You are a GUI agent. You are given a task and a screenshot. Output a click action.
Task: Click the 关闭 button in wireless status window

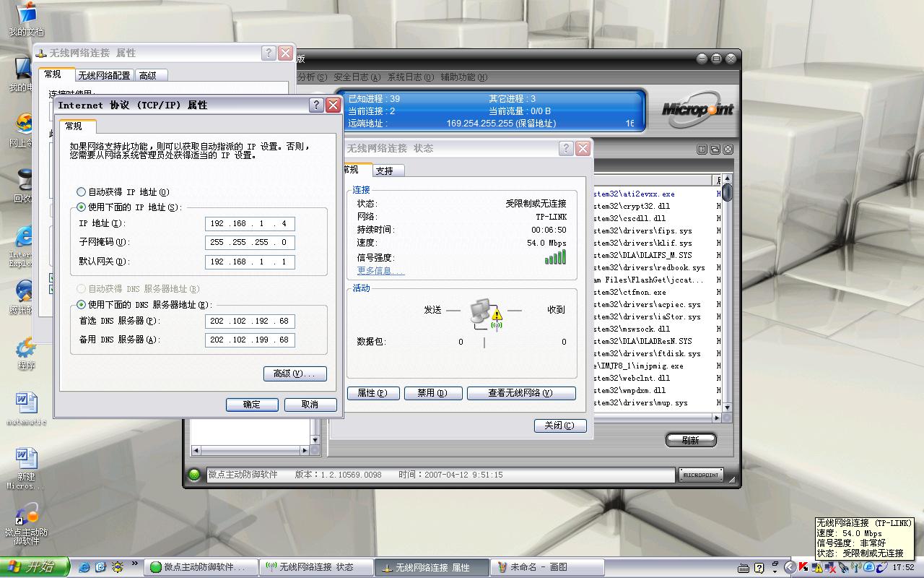(560, 426)
